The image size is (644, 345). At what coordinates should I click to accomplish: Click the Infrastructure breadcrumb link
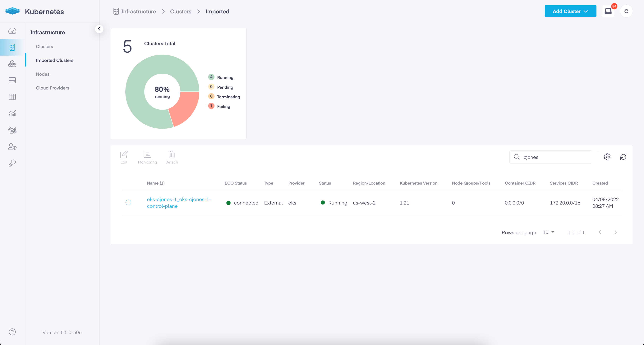[139, 11]
